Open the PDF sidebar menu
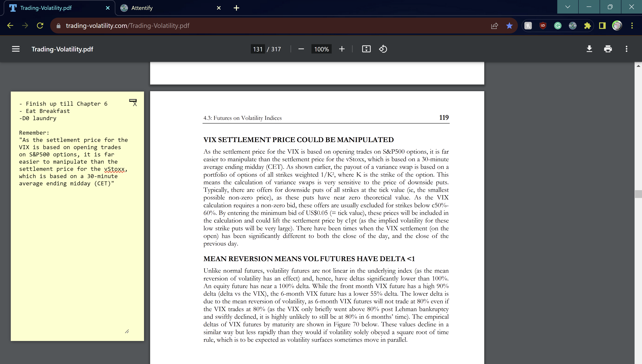Viewport: 642px width, 364px height. (x=16, y=49)
